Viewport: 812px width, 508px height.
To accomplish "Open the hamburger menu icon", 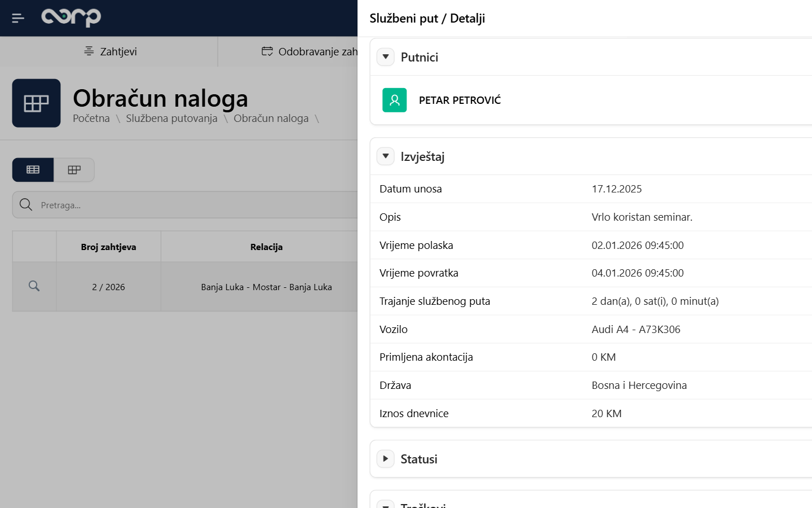I will (x=18, y=18).
